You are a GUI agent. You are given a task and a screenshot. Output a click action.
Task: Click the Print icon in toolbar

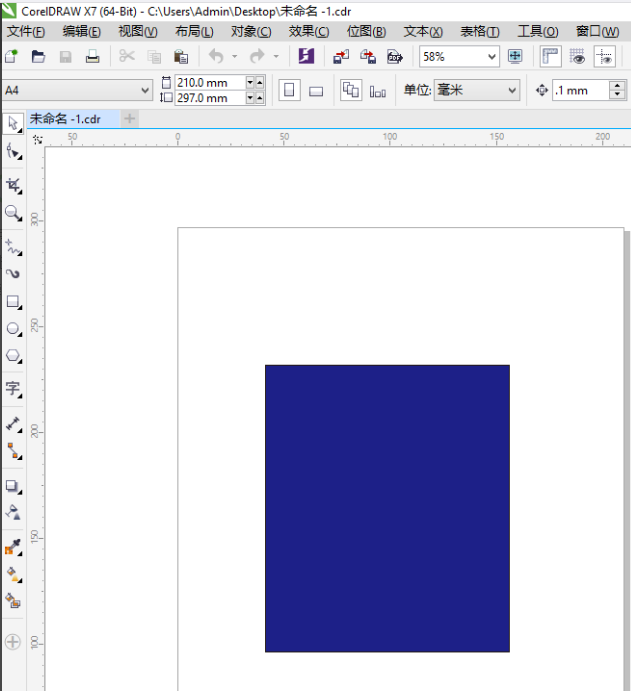click(91, 57)
